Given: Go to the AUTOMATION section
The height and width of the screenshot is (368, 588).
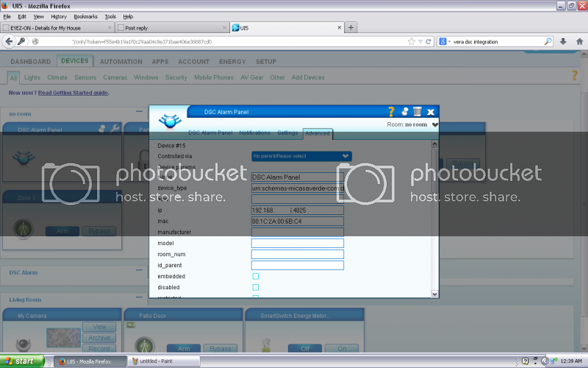Looking at the screenshot, I should [121, 62].
